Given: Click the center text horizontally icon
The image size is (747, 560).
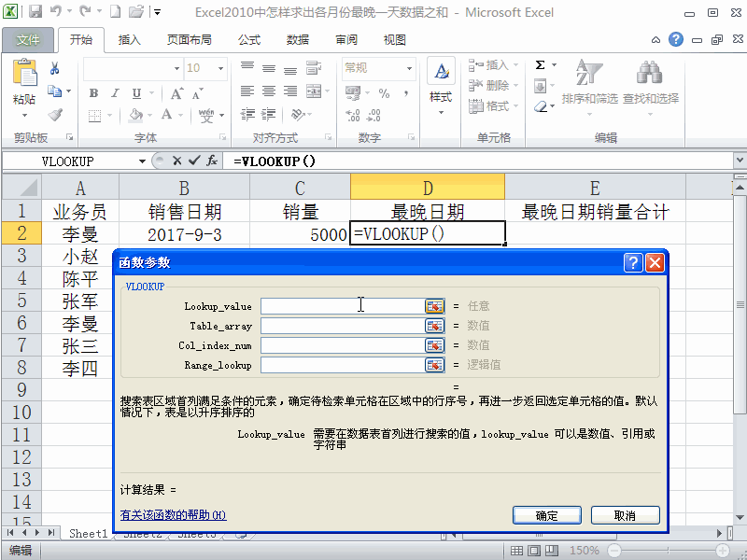Looking at the screenshot, I should [269, 91].
